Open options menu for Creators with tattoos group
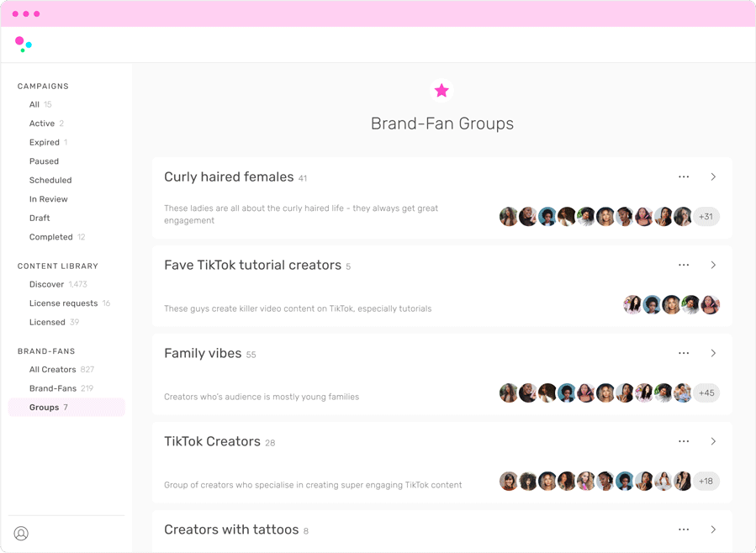The image size is (756, 553). tap(684, 529)
